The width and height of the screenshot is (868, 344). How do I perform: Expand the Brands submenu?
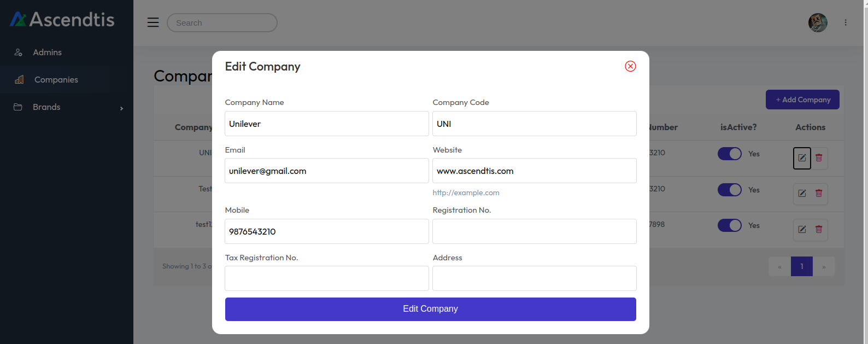tap(67, 107)
